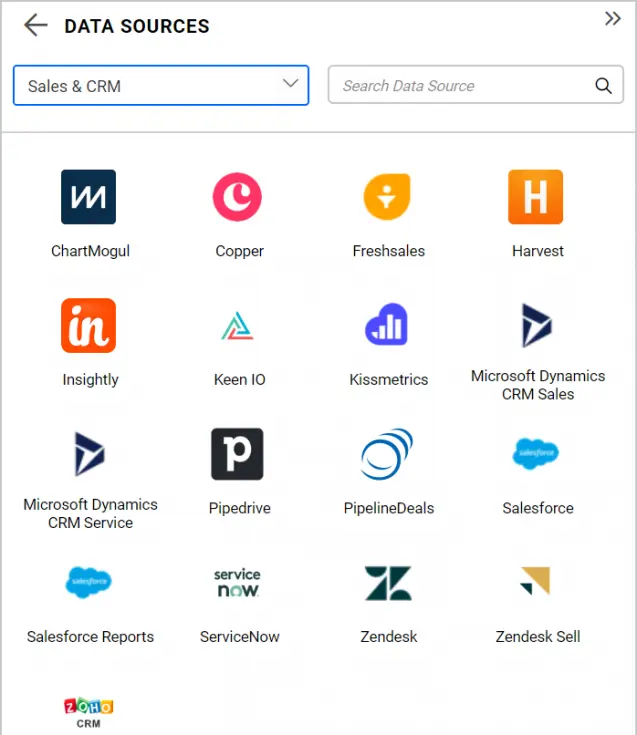This screenshot has height=735, width=637.
Task: Select the ServiceNow data source
Action: point(238,582)
